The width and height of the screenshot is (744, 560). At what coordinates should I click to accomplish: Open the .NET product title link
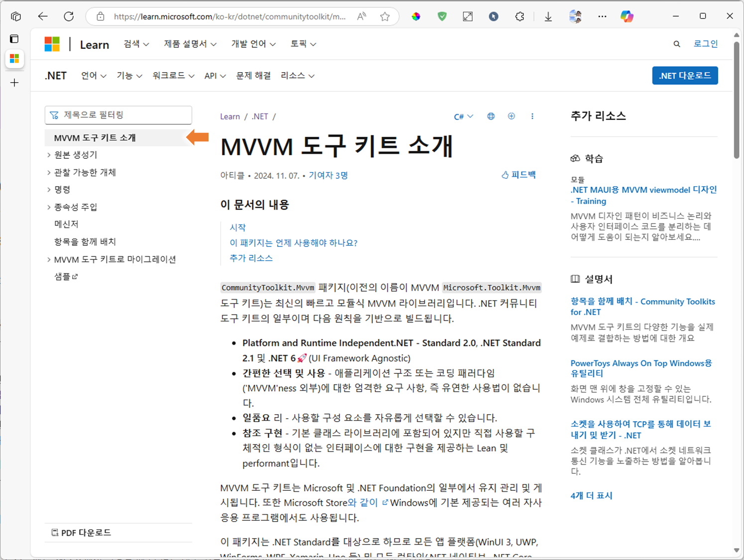click(56, 76)
